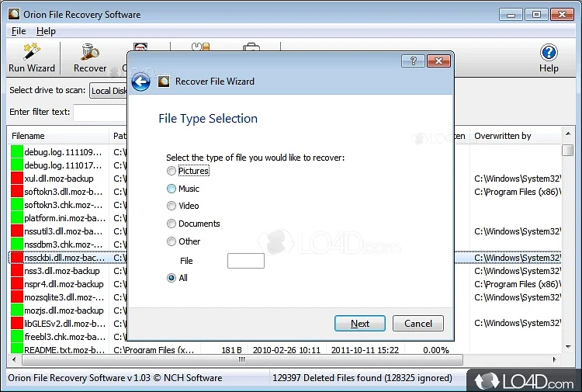
Task: Sort by the Filename column header
Action: pos(58,136)
